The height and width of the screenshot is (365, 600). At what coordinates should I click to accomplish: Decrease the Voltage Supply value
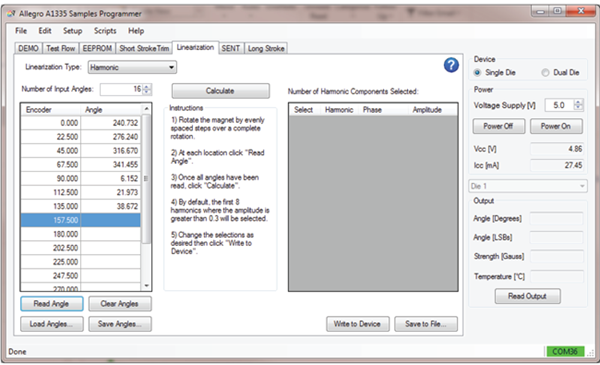click(x=578, y=108)
